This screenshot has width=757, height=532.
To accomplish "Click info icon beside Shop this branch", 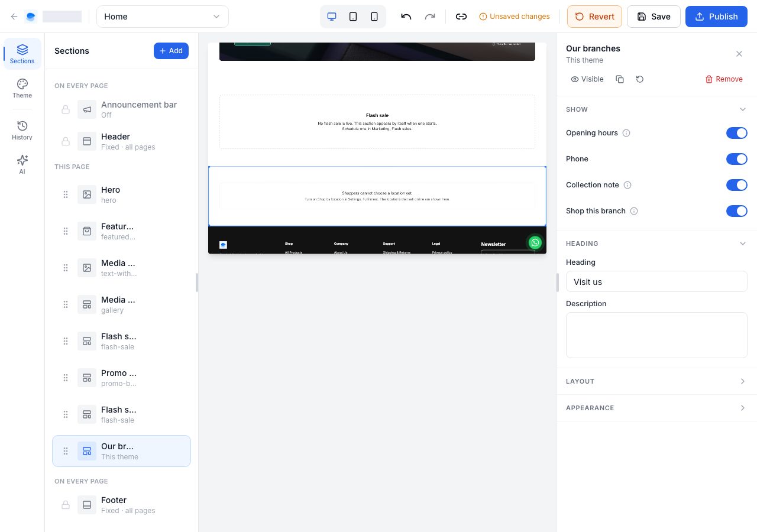I will point(634,211).
